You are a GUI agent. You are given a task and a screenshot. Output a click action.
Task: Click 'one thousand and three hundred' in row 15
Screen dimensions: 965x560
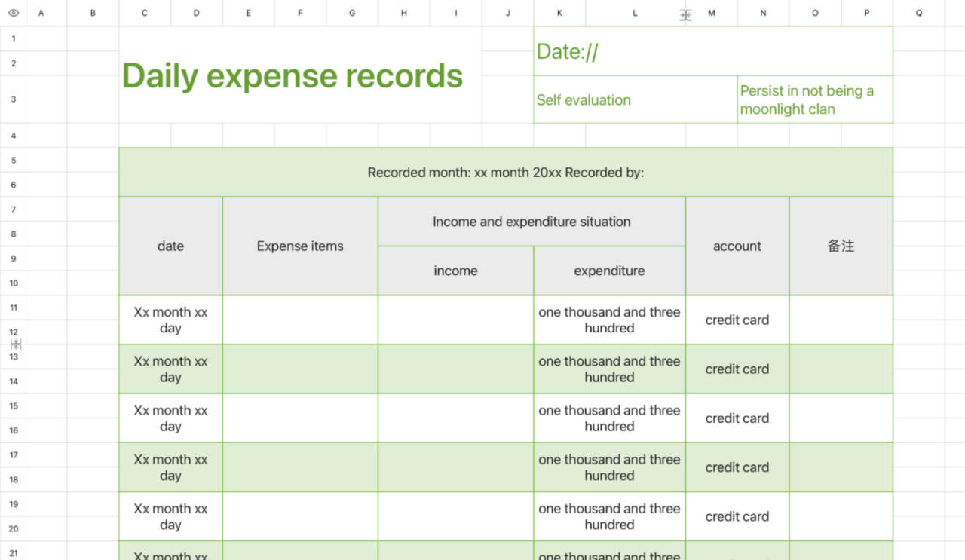609,418
